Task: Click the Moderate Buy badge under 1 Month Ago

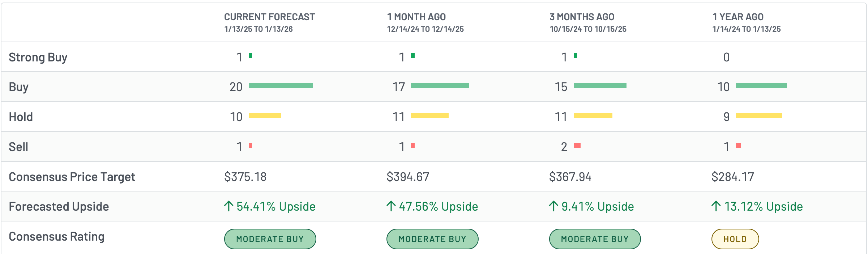Action: pyautogui.click(x=432, y=239)
